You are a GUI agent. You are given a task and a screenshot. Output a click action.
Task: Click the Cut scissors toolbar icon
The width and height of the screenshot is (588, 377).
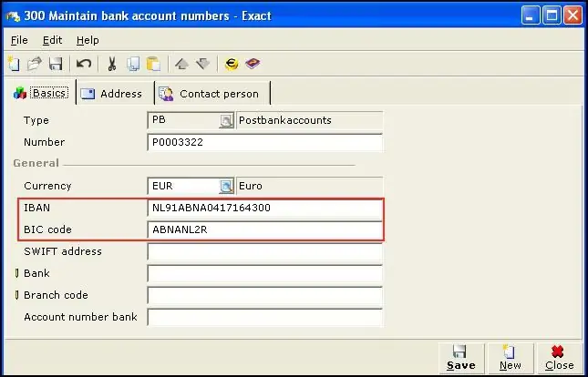(112, 64)
